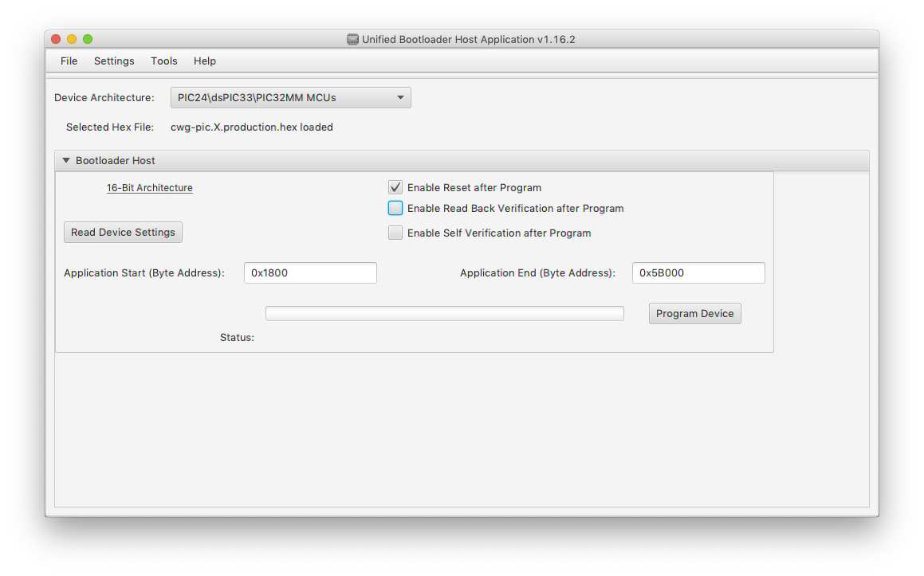Open the Tools menu
This screenshot has height=576, width=924.
(x=163, y=61)
